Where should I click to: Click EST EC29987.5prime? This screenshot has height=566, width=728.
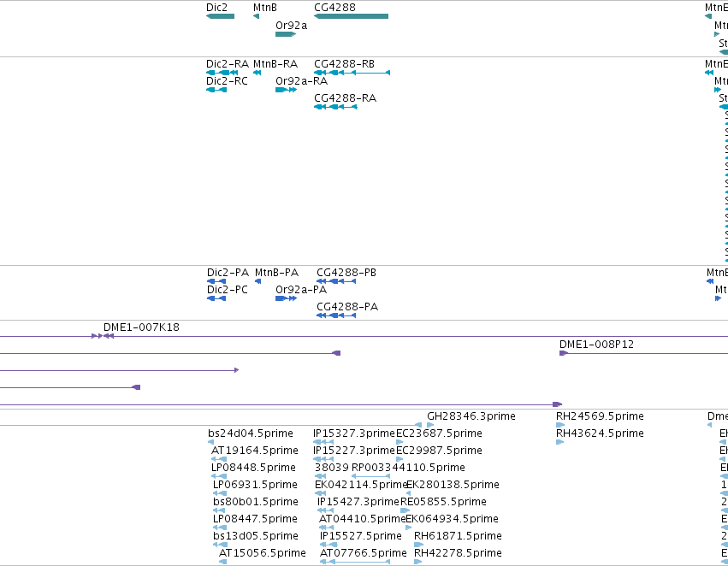point(439,451)
